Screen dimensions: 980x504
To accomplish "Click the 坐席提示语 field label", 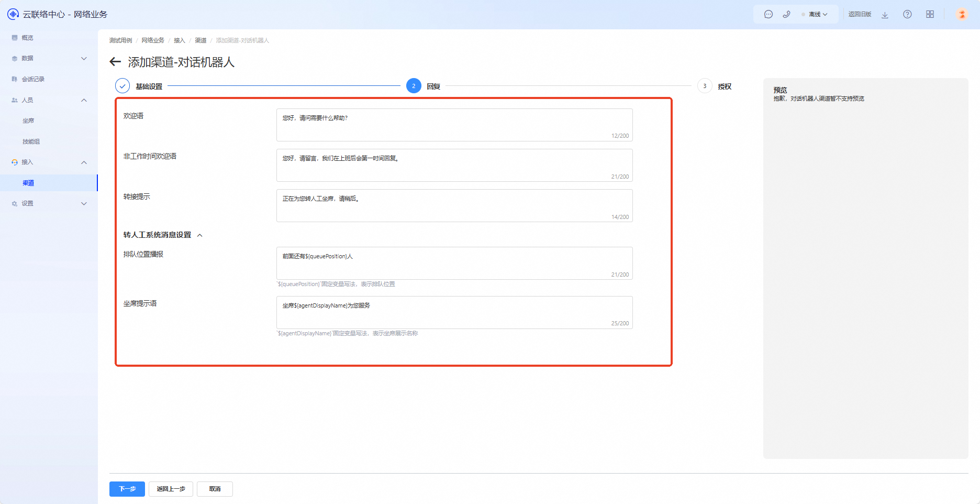I will pyautogui.click(x=140, y=303).
